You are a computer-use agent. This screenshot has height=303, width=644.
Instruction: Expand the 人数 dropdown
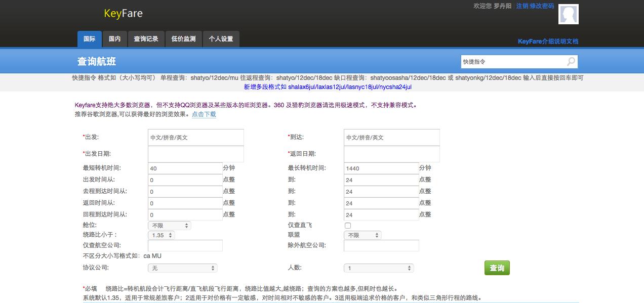(x=379, y=268)
